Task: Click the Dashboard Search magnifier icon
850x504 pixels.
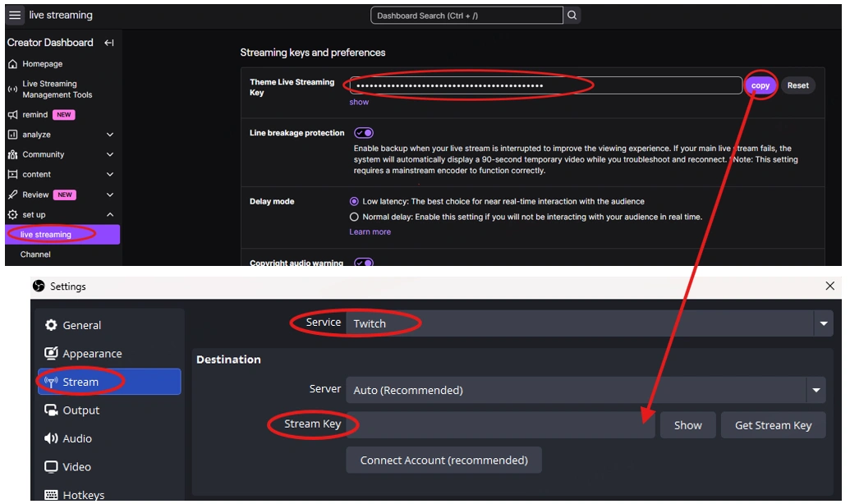Action: [x=572, y=14]
